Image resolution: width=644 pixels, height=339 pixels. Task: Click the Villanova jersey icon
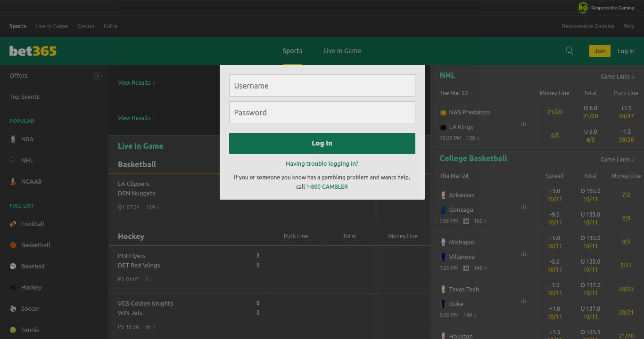(443, 257)
